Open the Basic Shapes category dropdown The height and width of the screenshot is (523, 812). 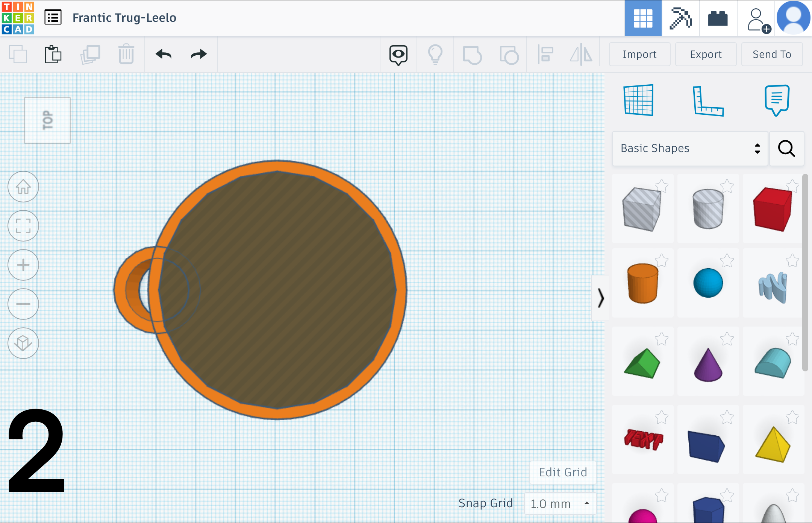690,148
